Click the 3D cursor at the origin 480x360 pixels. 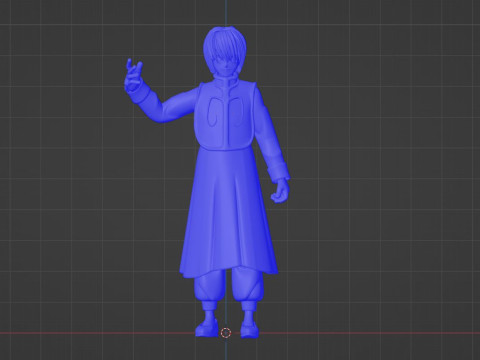click(226, 333)
